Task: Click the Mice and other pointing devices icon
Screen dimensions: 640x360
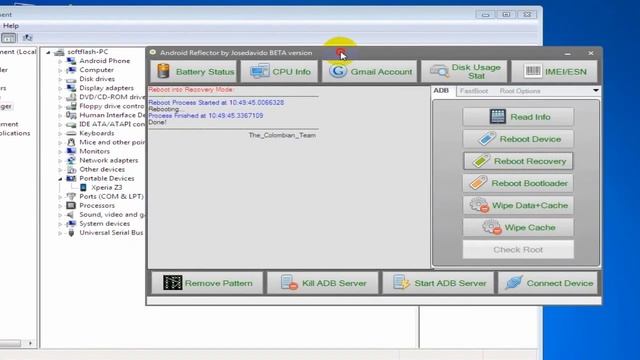Action: coord(71,142)
